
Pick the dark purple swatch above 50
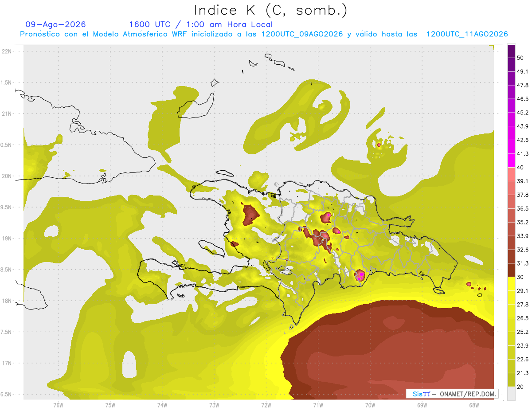[511, 51]
